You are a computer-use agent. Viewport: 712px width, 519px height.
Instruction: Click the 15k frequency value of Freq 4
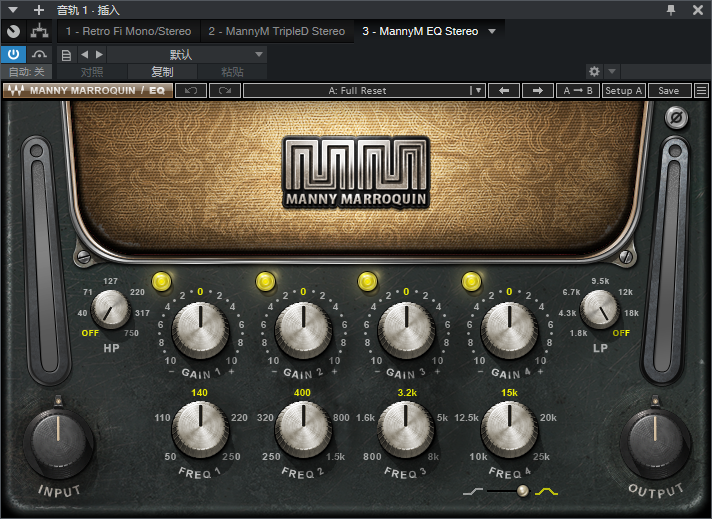509,393
